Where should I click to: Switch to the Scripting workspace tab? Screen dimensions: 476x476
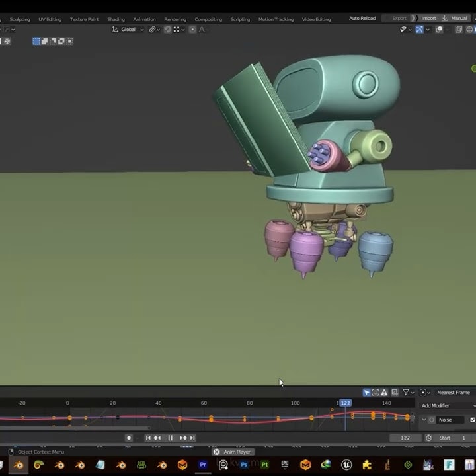click(240, 19)
